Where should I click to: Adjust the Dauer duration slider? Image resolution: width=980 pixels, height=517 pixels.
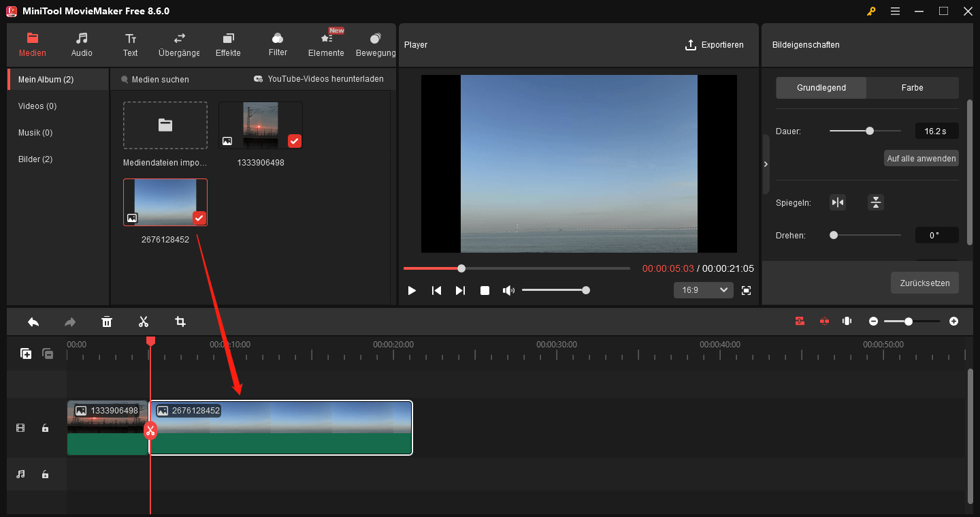click(868, 130)
